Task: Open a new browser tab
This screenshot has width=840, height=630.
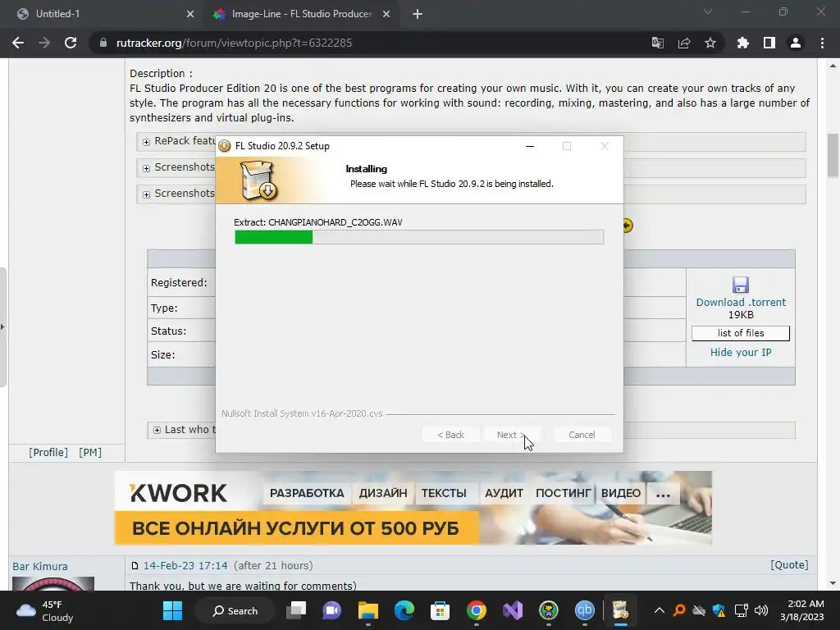Action: point(418,14)
